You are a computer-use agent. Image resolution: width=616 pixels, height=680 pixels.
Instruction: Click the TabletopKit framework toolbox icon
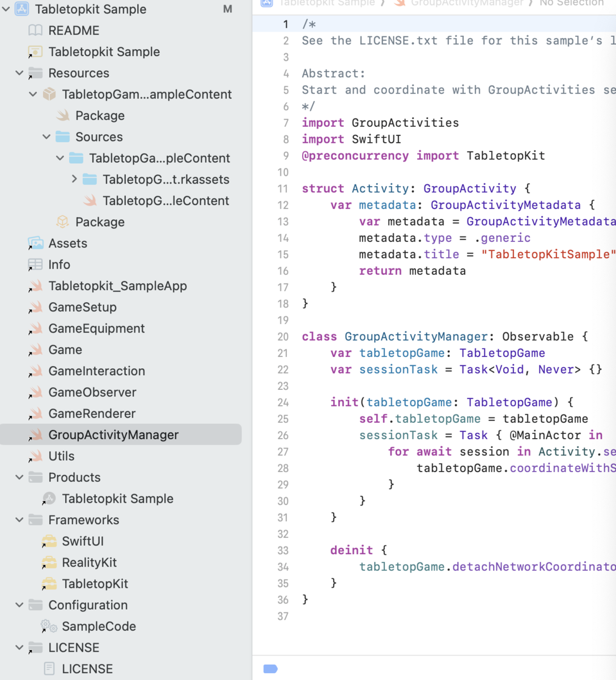(49, 584)
